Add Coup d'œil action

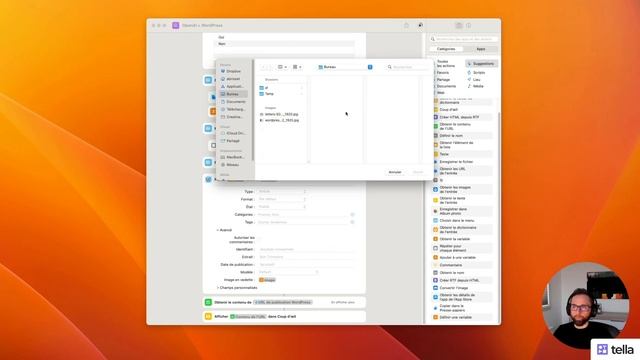tap(462, 110)
